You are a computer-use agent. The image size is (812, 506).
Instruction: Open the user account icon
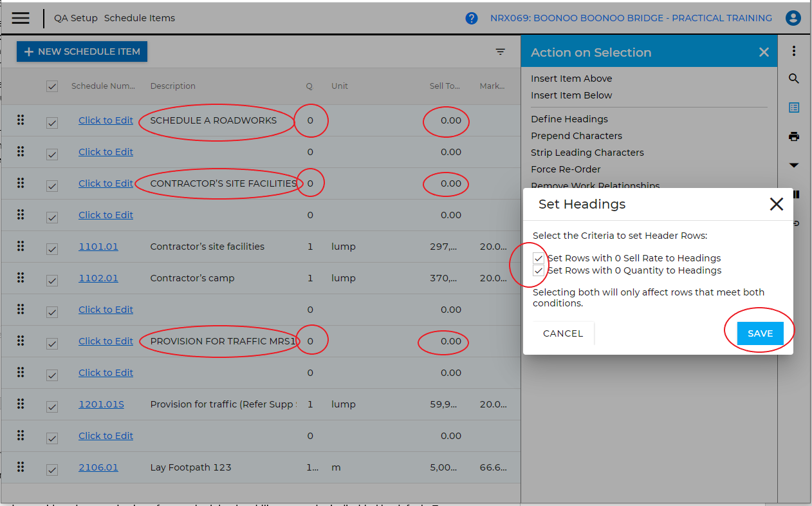pyautogui.click(x=793, y=17)
